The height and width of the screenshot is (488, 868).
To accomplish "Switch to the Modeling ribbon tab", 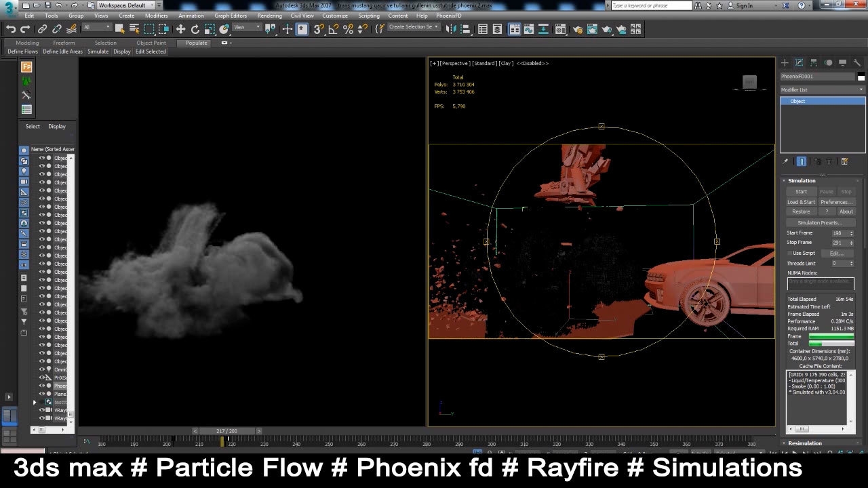I will coord(27,43).
